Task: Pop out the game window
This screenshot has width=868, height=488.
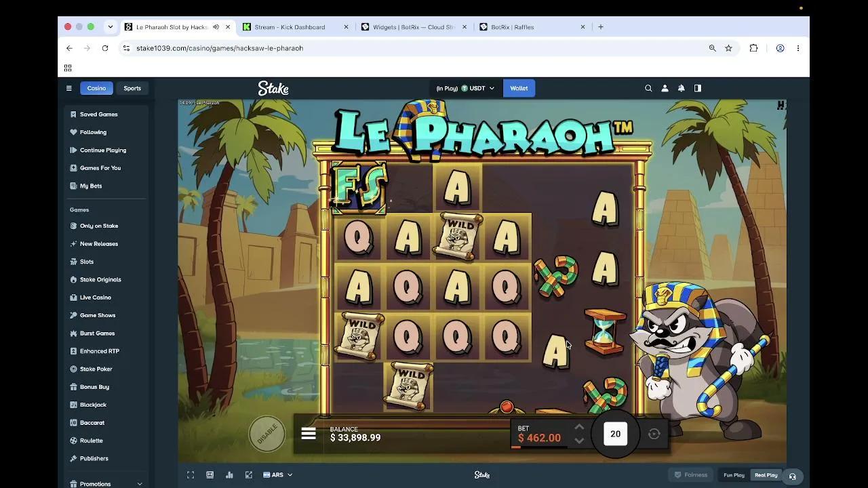Action: click(249, 475)
